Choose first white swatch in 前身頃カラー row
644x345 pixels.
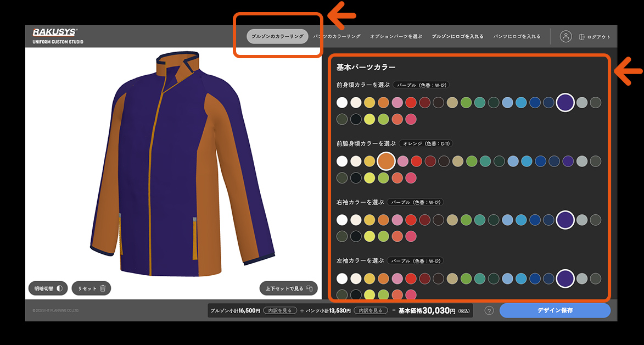342,102
